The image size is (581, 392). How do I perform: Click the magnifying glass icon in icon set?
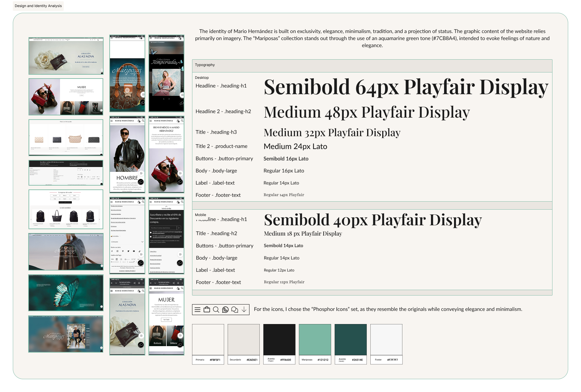click(216, 310)
